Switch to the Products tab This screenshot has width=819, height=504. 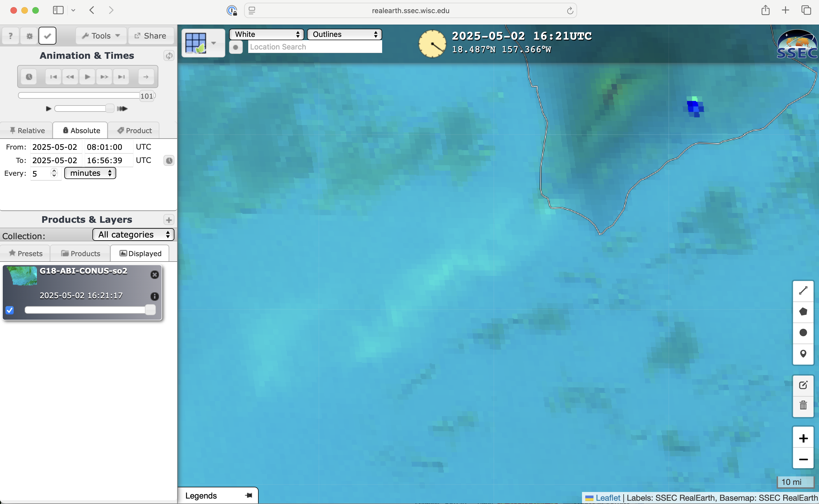[80, 253]
